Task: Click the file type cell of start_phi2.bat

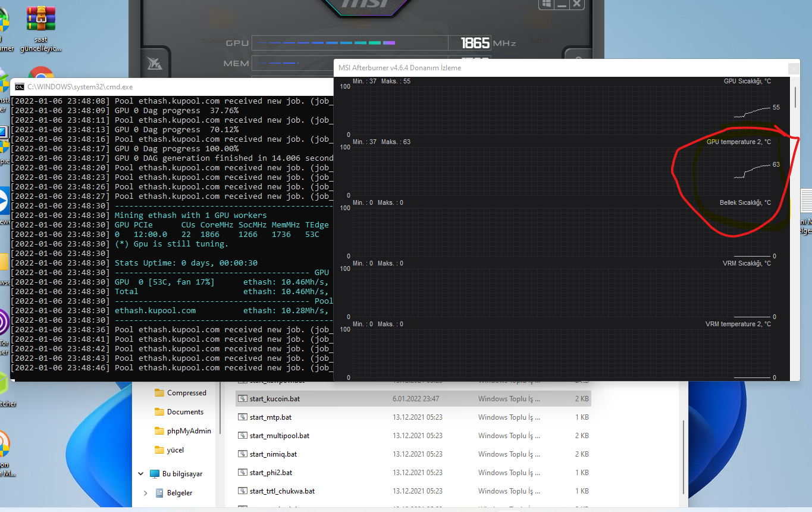Action: pos(509,473)
